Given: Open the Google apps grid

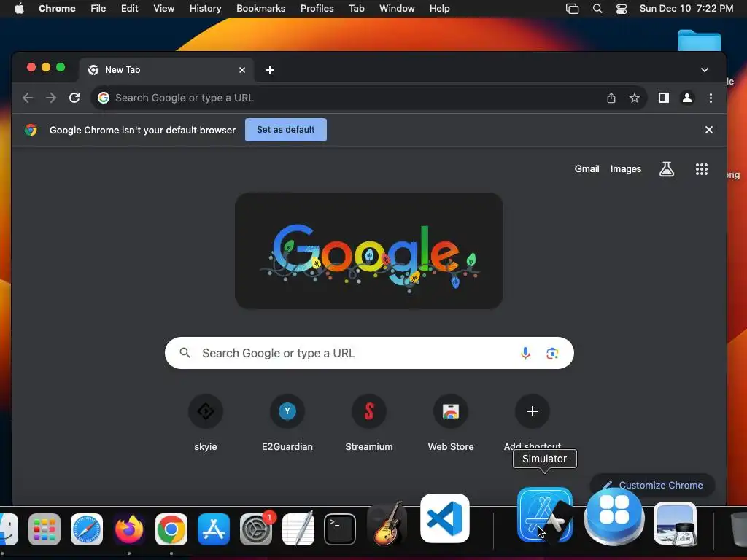Looking at the screenshot, I should click(x=701, y=169).
